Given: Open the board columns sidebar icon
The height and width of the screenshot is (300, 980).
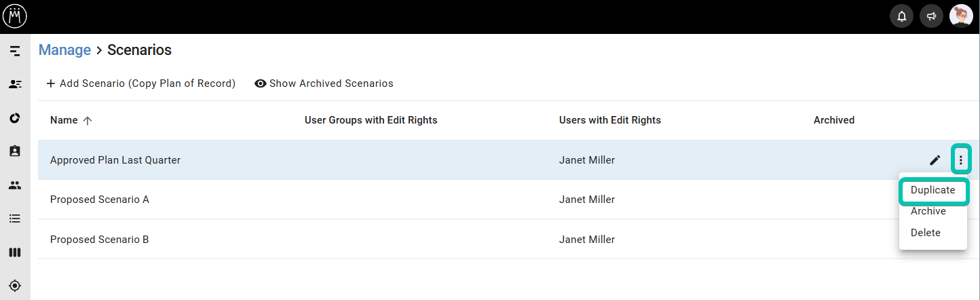Looking at the screenshot, I should click(x=15, y=252).
